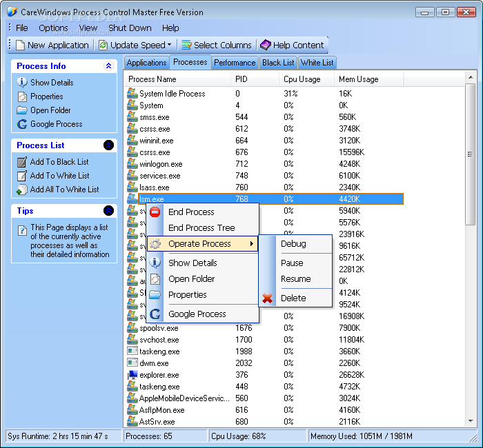Choose Properties in the context menu
This screenshot has height=448, width=483.
click(187, 295)
